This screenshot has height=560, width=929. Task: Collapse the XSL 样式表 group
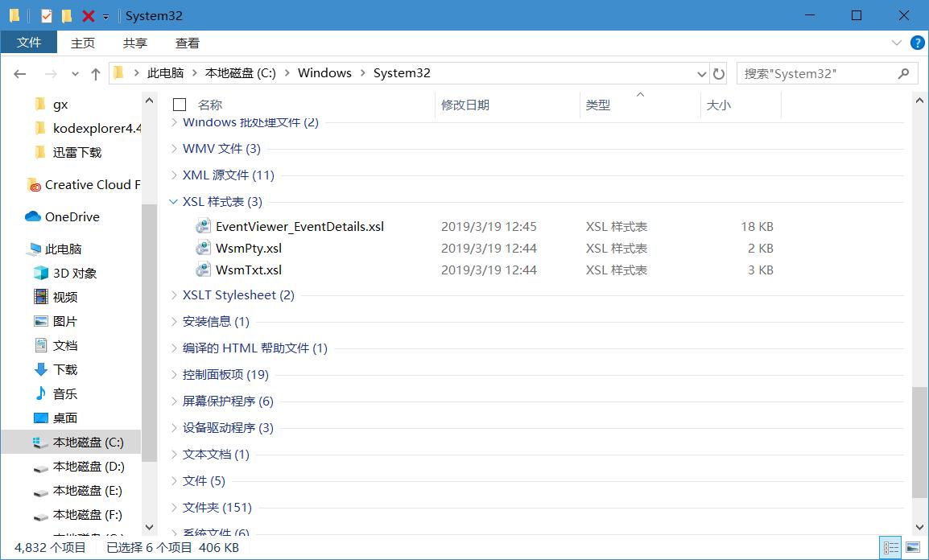172,201
